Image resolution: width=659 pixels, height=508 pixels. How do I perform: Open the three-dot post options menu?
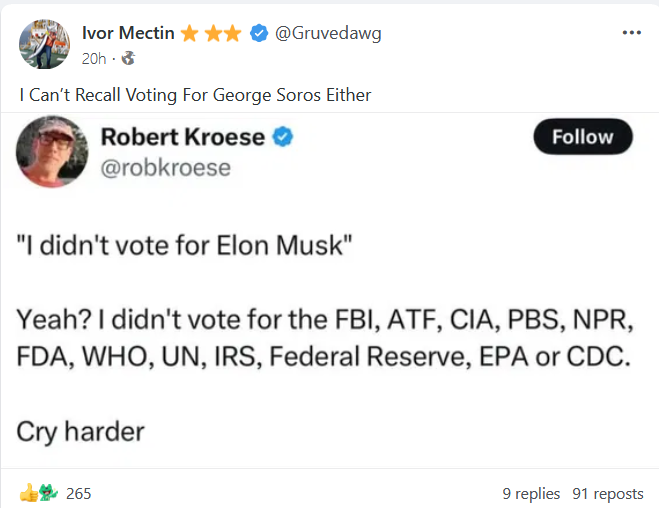click(x=631, y=33)
